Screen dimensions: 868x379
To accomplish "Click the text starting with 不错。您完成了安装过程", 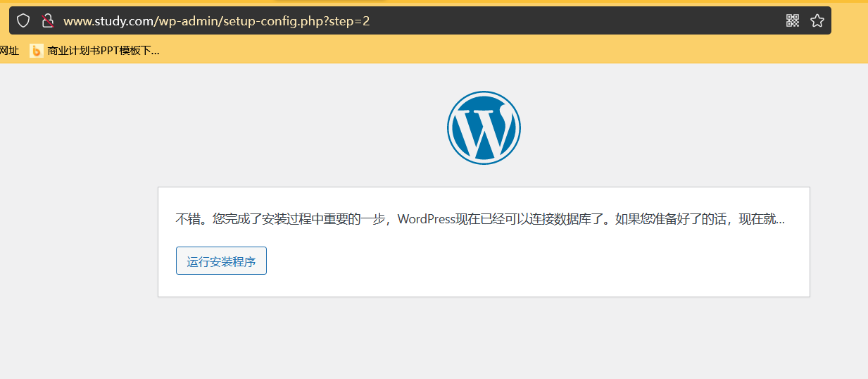I will coord(480,219).
